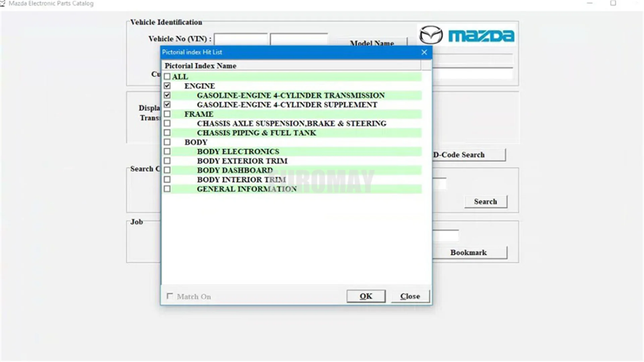Check the BODY checkbox
Image resolution: width=644 pixels, height=362 pixels.
[x=167, y=142]
